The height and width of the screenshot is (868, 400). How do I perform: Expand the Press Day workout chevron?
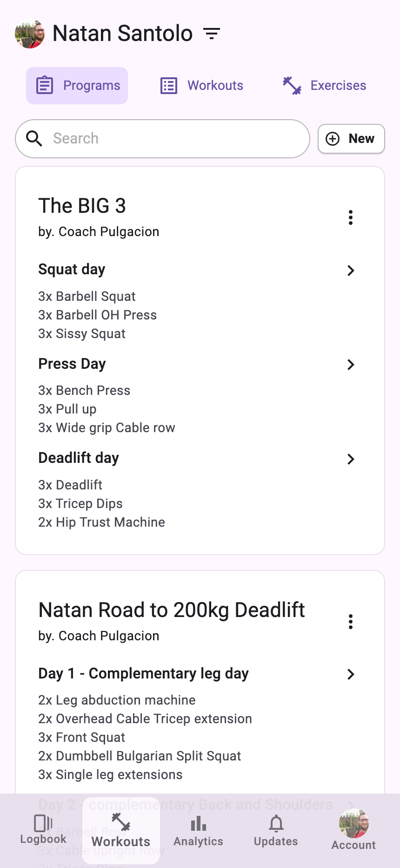pyautogui.click(x=351, y=365)
